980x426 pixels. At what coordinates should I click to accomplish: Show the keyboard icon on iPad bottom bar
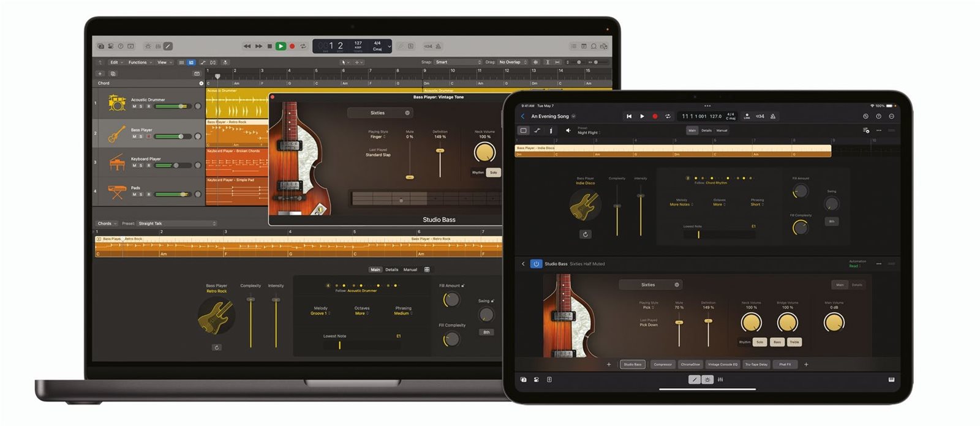891,379
